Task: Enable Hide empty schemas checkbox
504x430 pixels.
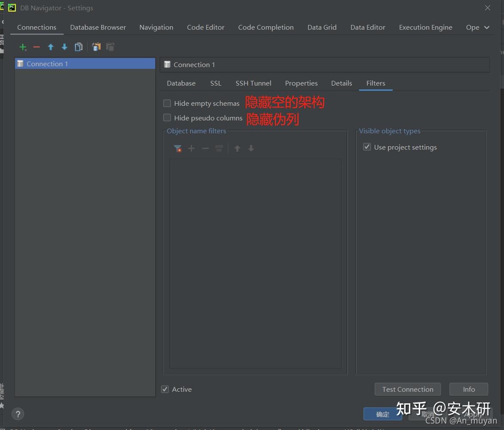Action: pos(167,103)
